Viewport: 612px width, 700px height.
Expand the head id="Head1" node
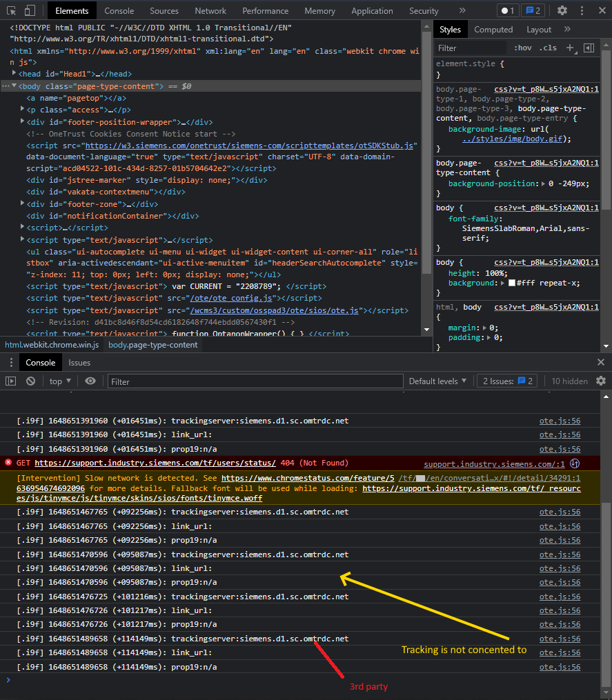(x=15, y=74)
